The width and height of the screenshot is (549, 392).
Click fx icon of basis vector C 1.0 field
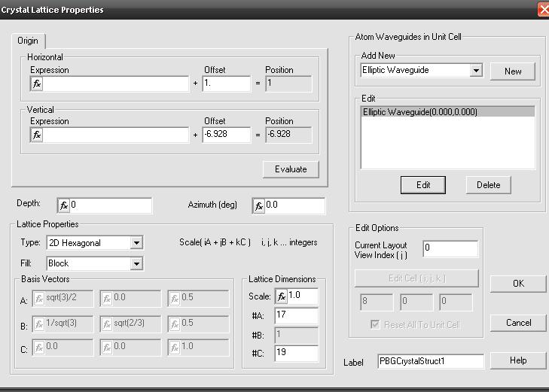(175, 348)
